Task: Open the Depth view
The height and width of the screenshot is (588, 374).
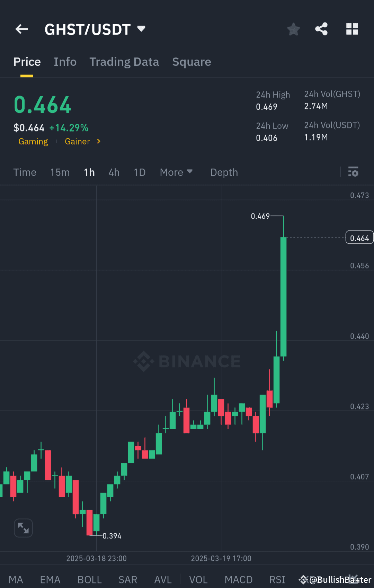Action: [224, 172]
